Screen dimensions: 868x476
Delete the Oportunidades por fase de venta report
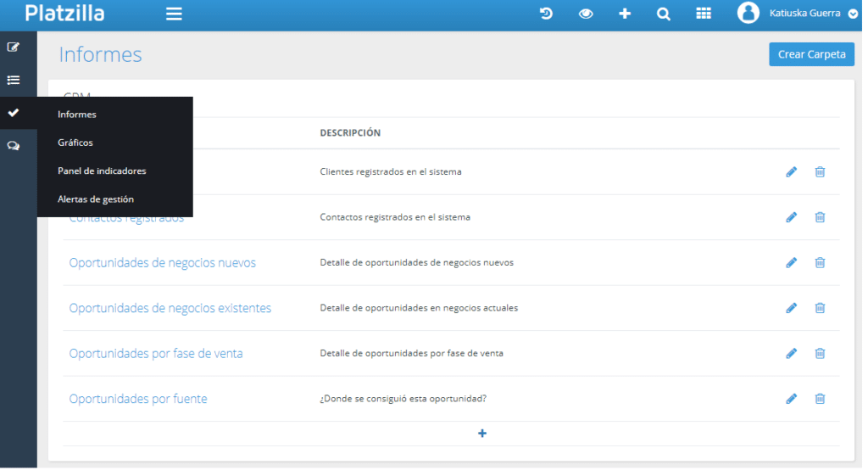pos(820,353)
